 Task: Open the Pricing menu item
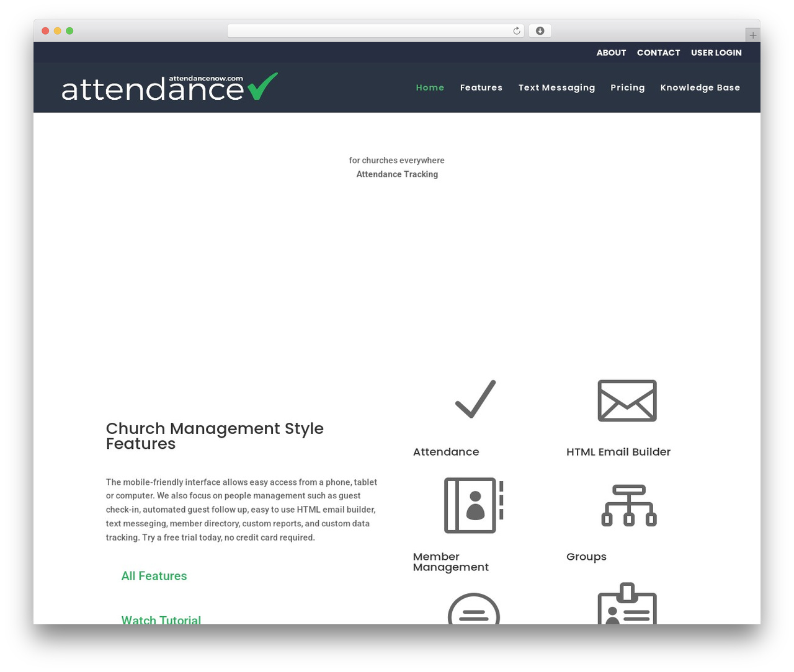(628, 87)
